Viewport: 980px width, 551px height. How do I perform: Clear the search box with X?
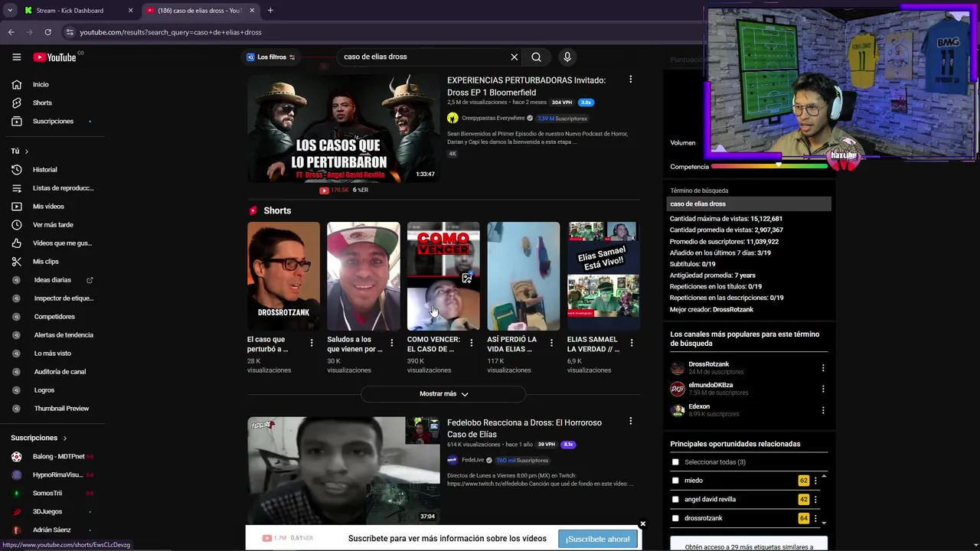pos(514,57)
